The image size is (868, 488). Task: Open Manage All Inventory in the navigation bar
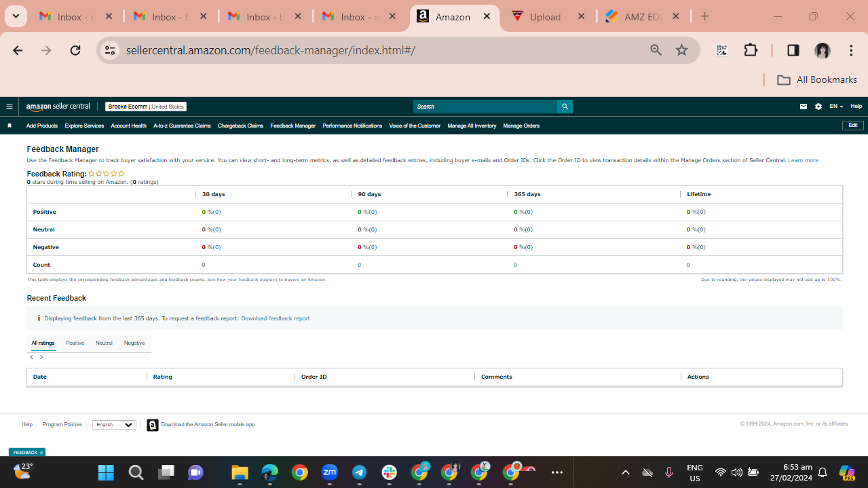click(x=472, y=126)
